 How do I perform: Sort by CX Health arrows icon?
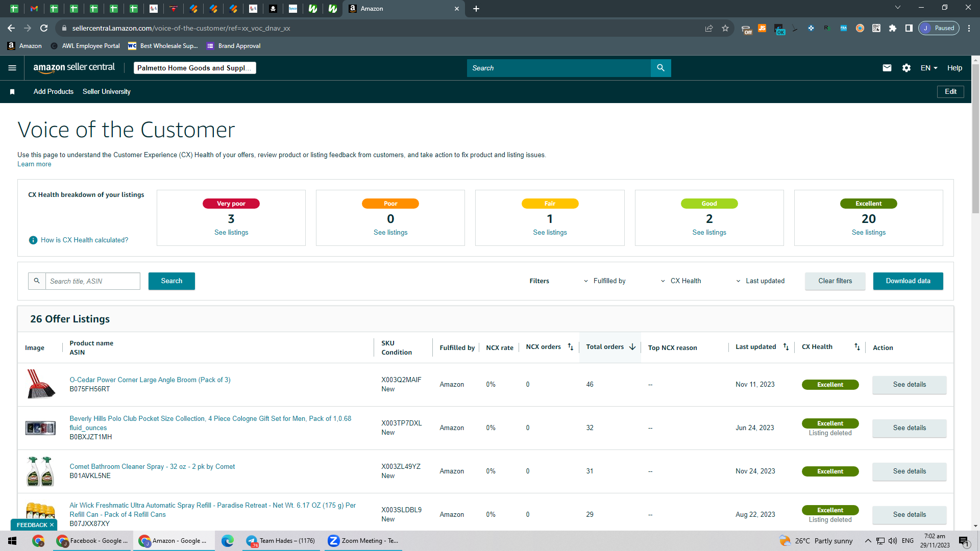click(x=857, y=347)
